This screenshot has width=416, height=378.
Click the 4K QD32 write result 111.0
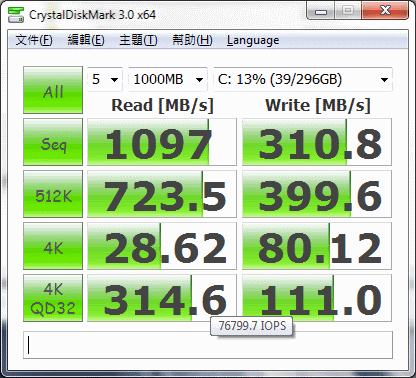(x=317, y=298)
